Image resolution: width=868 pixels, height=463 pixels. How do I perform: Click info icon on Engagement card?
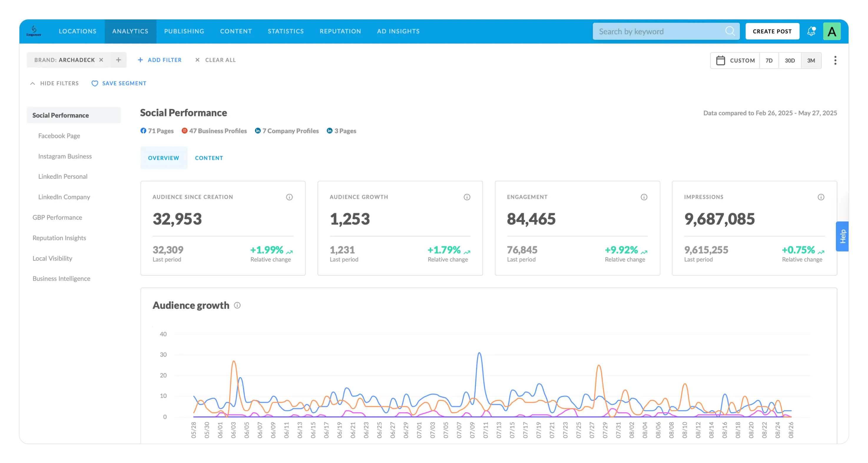pyautogui.click(x=644, y=197)
